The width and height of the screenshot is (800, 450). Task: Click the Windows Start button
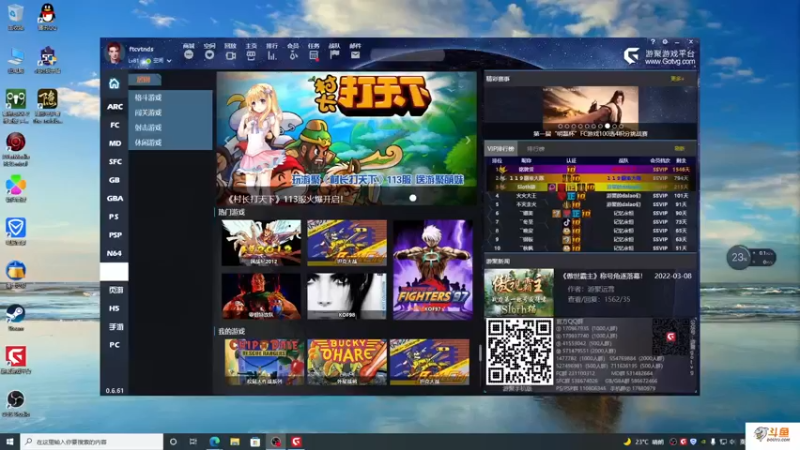[10, 441]
